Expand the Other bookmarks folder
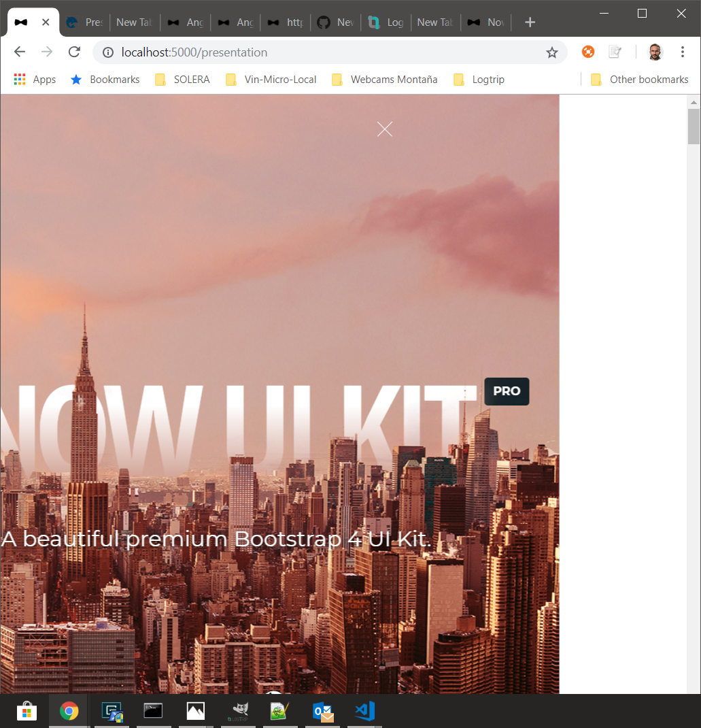This screenshot has width=701, height=728. (x=639, y=79)
